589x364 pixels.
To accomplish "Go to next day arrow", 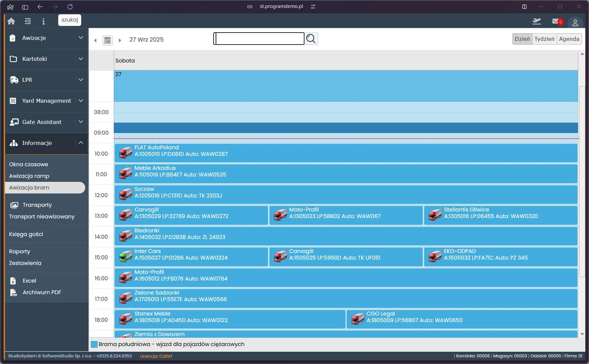I will [120, 40].
